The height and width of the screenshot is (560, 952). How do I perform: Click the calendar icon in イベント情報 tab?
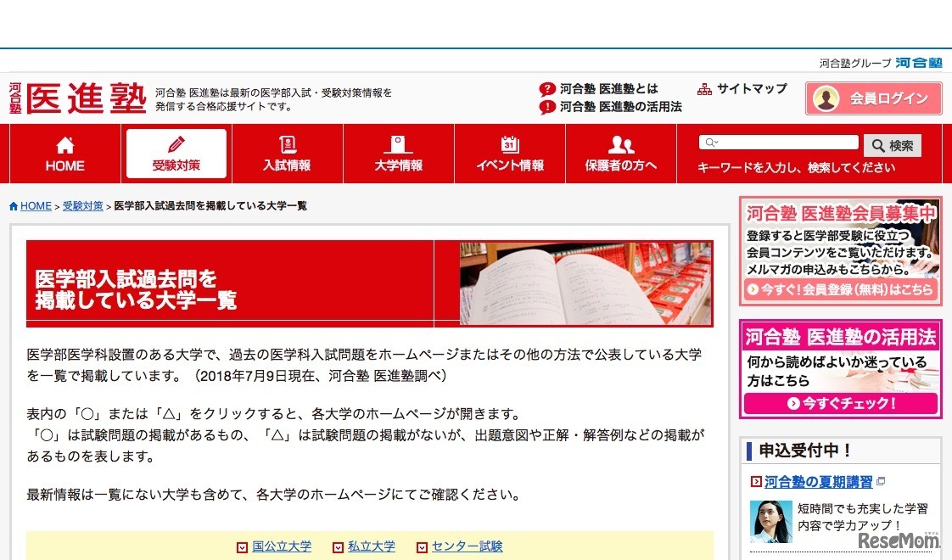tap(510, 144)
